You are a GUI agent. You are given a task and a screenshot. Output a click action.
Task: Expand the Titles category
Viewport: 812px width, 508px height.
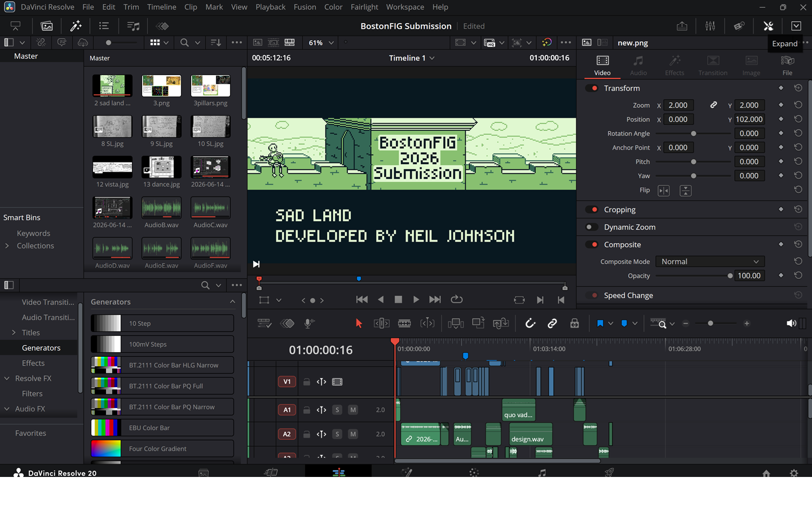point(14,332)
